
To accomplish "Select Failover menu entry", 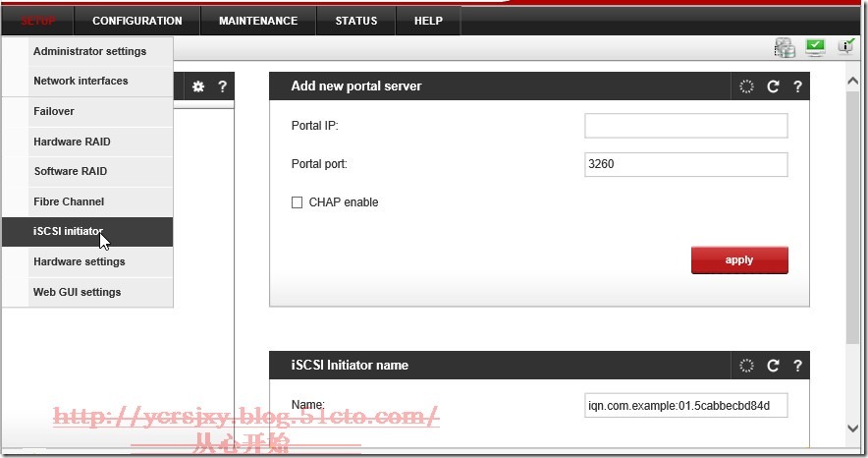I will click(87, 111).
